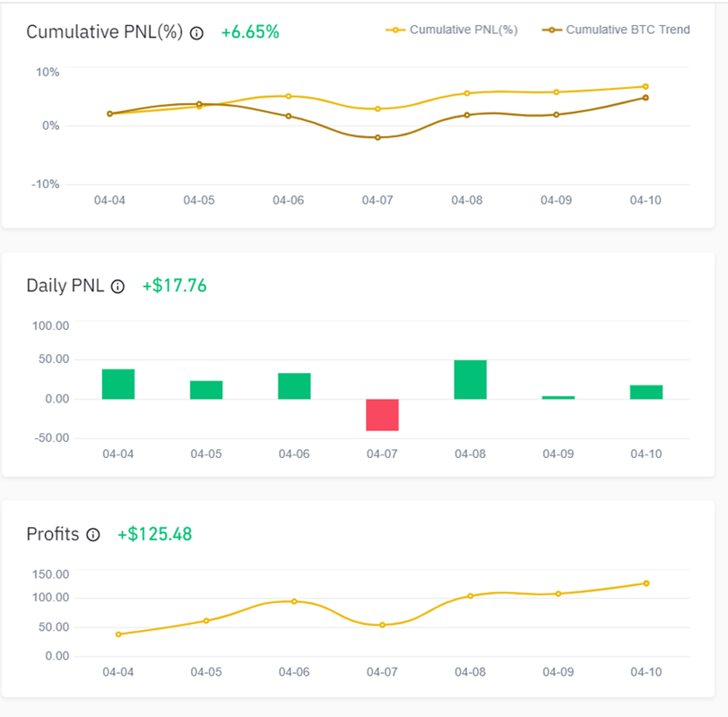This screenshot has width=728, height=717.
Task: Select the 04-06 green Daily PNL bar
Action: pos(294,386)
